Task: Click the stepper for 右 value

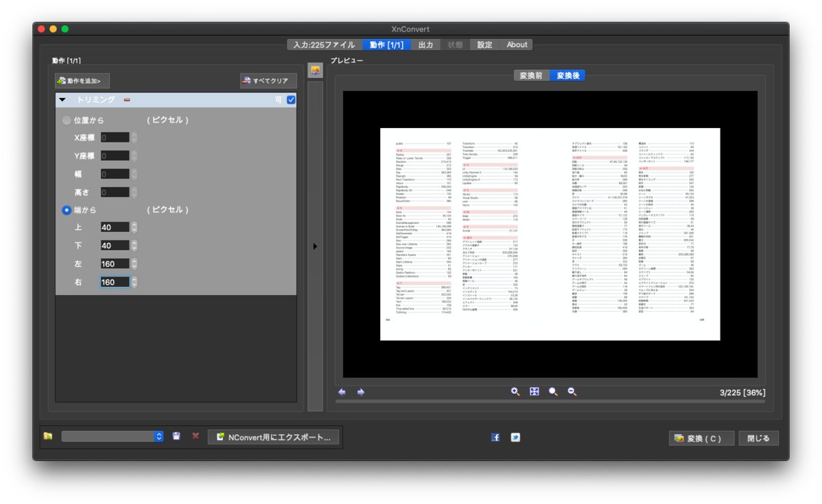Action: (134, 282)
